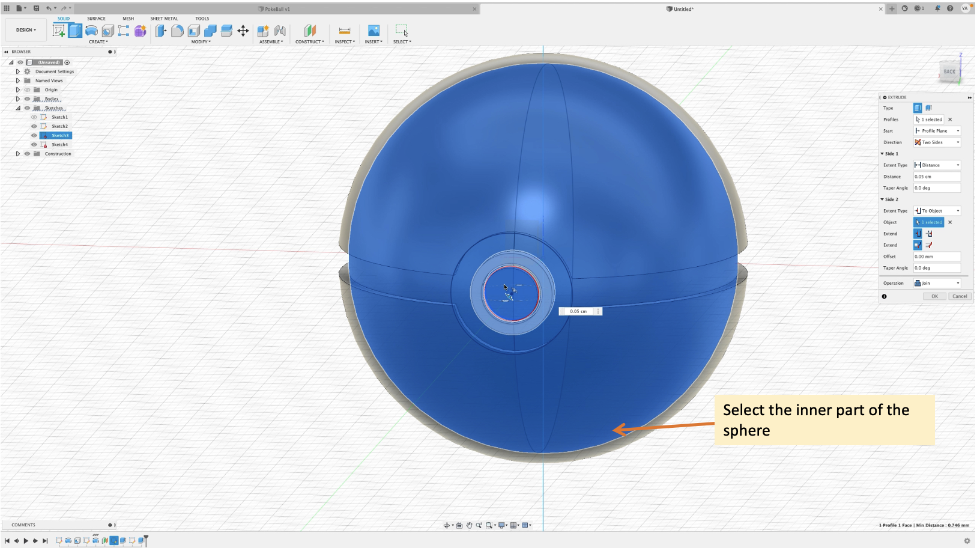Click the Extrude dialog info icon
Screen dimensions: 980x548
[x=884, y=296]
